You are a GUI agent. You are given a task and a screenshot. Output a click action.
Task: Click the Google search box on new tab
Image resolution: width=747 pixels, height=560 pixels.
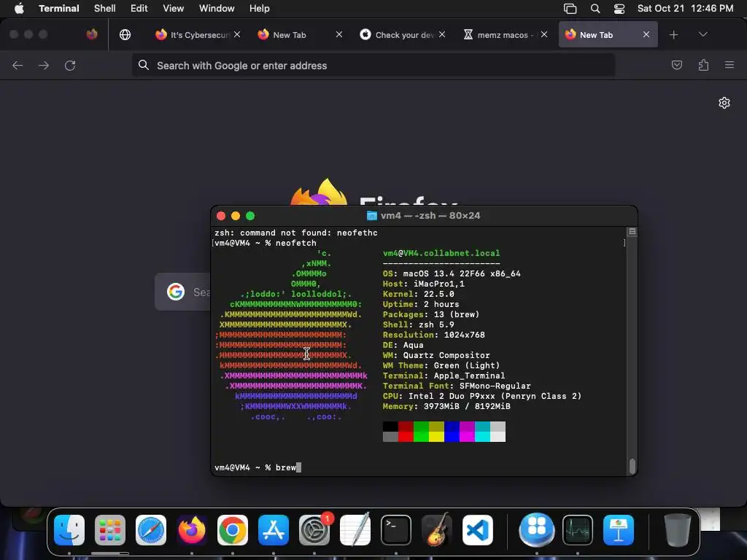tap(183, 292)
